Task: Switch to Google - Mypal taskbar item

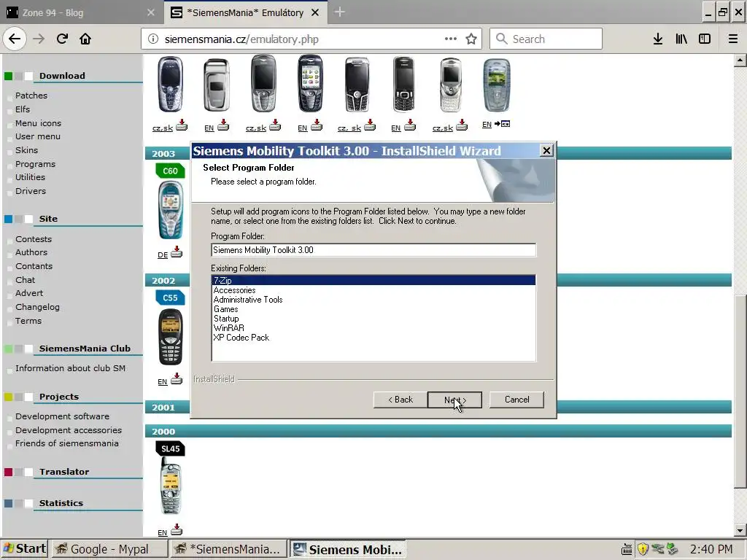Action: point(109,549)
